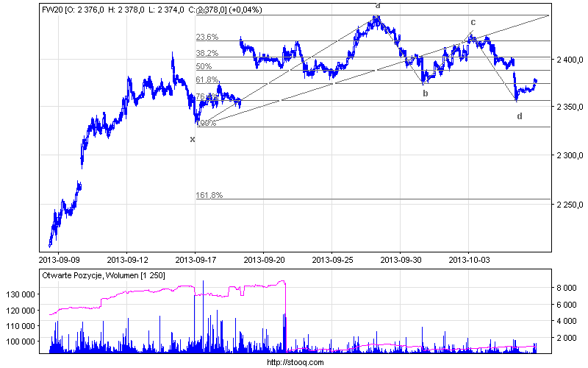
Task: Click the 130 000 open interest axis label
Action: (21, 295)
